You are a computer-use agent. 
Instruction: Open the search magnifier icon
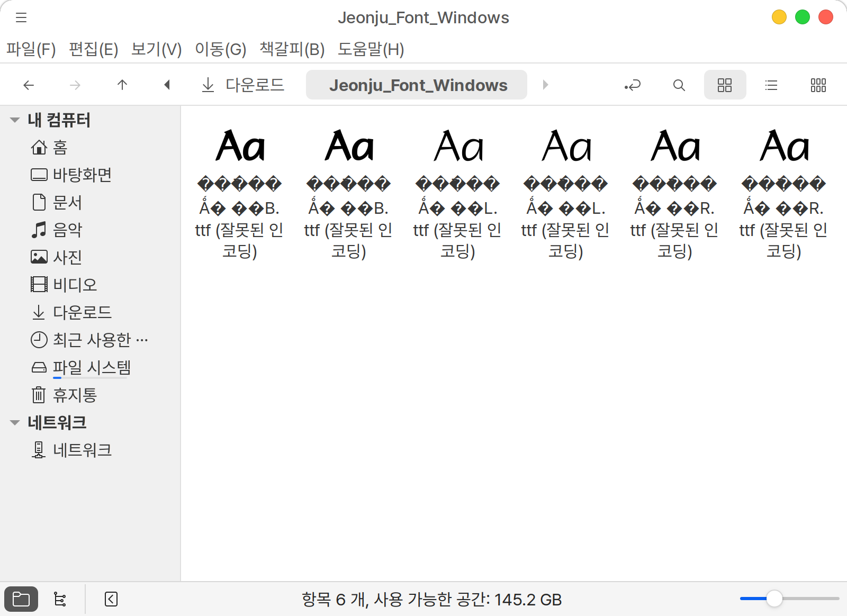pyautogui.click(x=679, y=85)
